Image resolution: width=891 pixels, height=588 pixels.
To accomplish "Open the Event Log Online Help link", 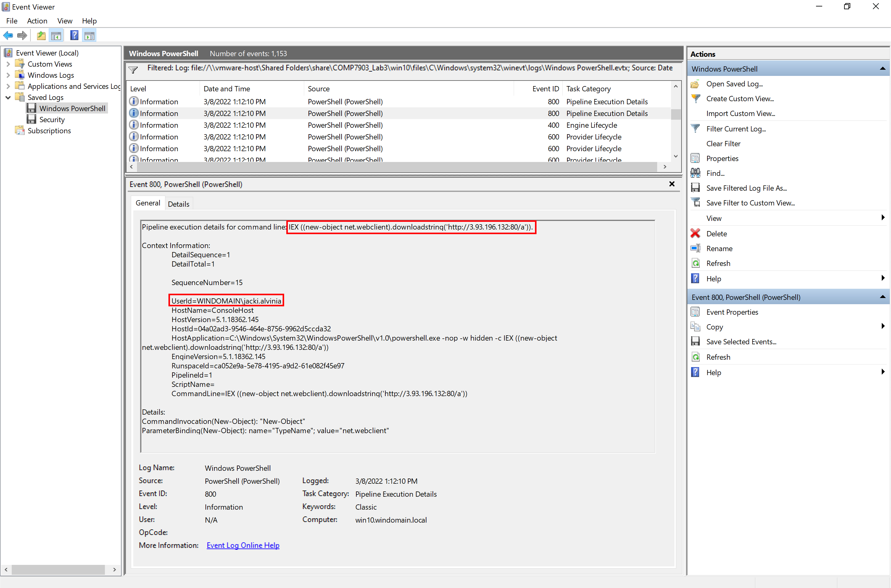I will pos(243,545).
